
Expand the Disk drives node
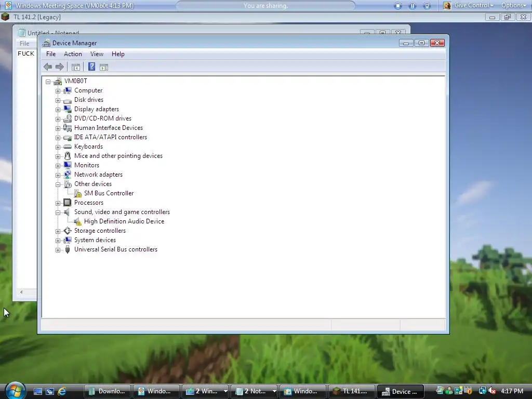58,100
